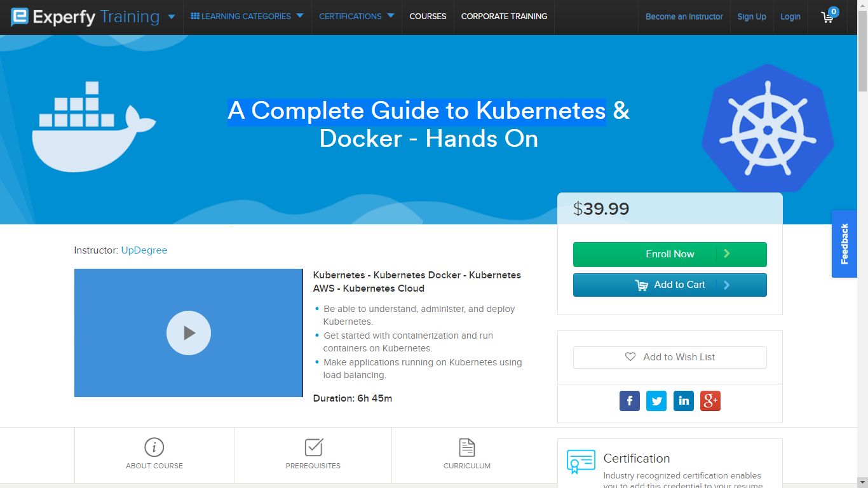The height and width of the screenshot is (488, 868).
Task: Click the bullet about containerization
Action: (408, 342)
